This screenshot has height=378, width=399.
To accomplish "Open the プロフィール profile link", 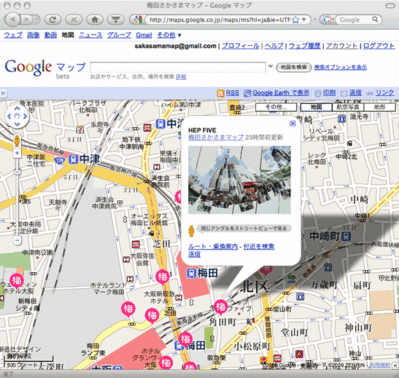I will pos(241,46).
